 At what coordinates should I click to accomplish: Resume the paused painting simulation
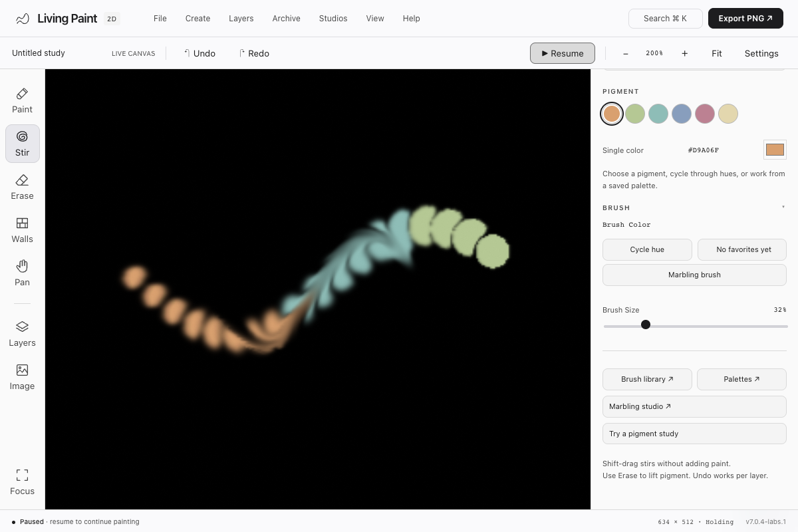563,53
